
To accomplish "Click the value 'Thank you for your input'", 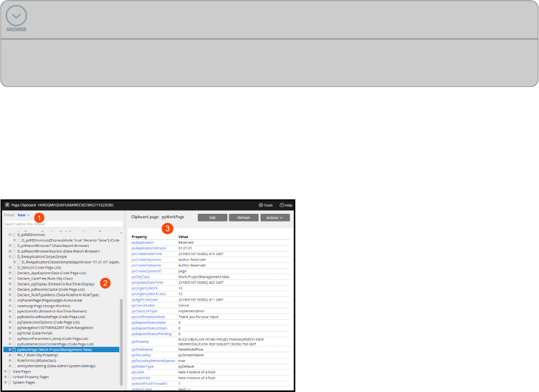I will click(198, 317).
